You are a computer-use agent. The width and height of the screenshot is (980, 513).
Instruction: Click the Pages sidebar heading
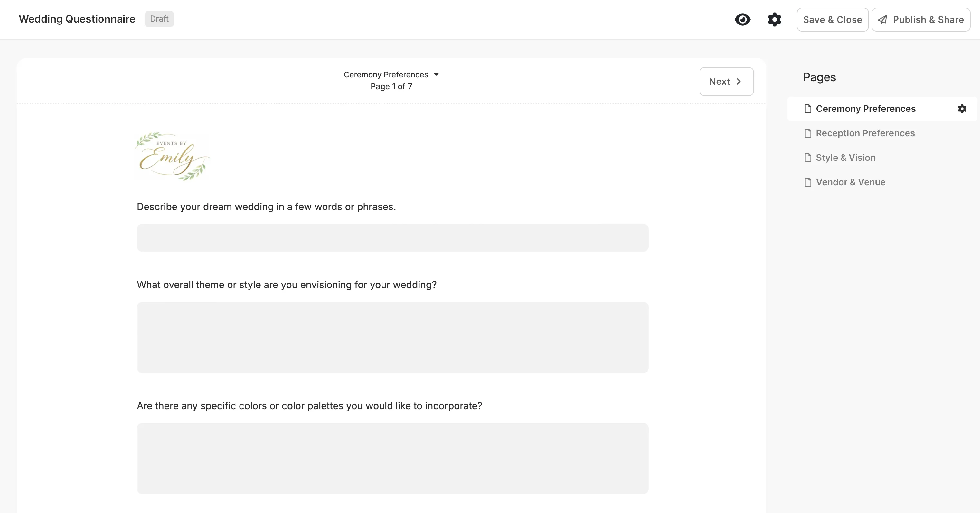pyautogui.click(x=819, y=77)
